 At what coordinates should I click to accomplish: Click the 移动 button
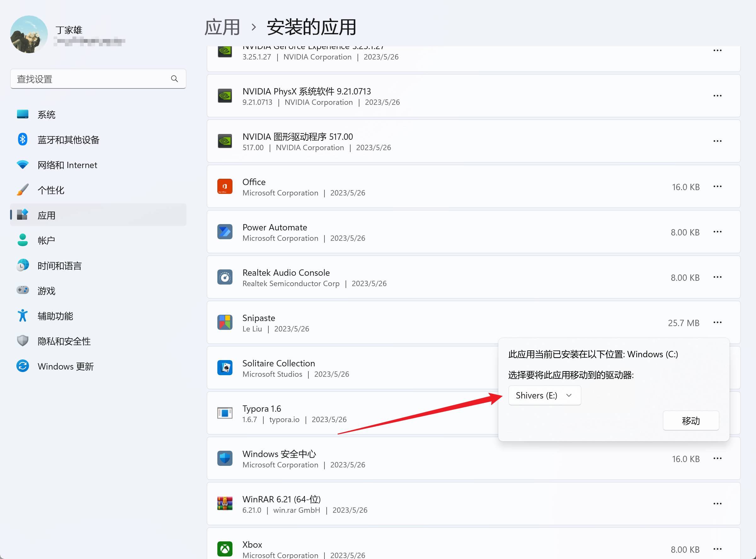(691, 421)
